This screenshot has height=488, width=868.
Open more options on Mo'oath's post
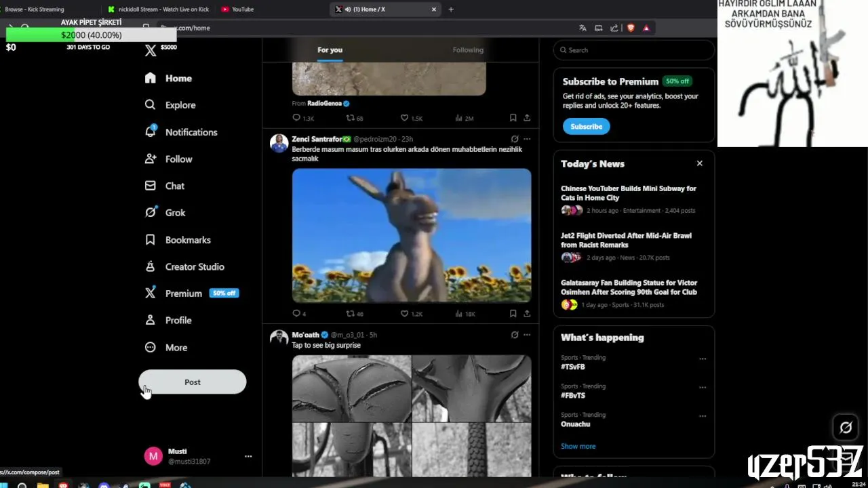(x=527, y=335)
